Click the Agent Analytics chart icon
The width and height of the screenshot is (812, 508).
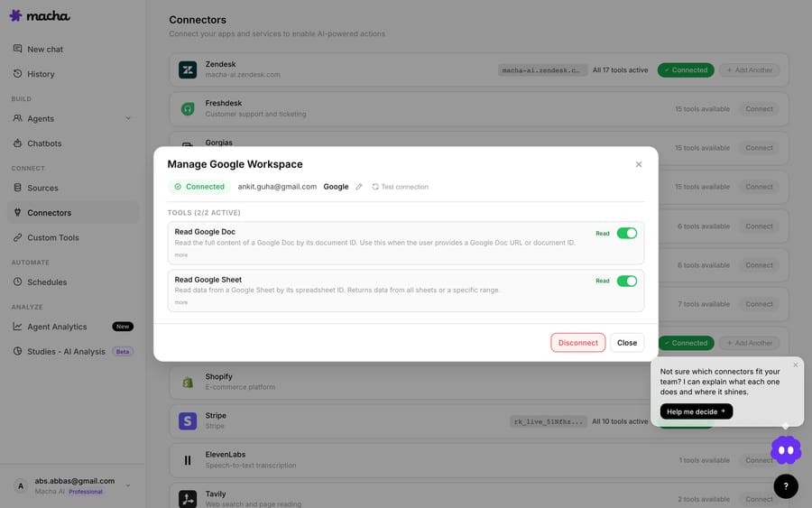(x=18, y=327)
